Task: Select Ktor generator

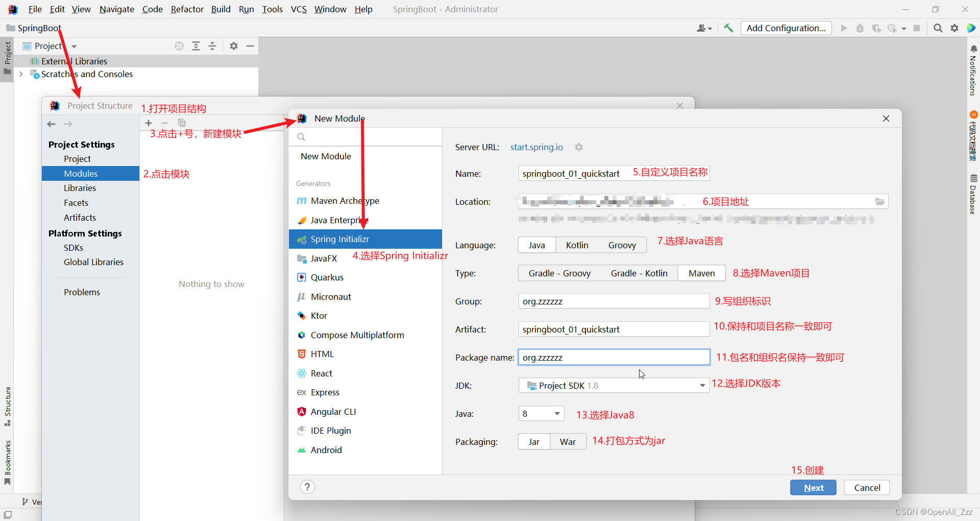Action: pos(365,316)
